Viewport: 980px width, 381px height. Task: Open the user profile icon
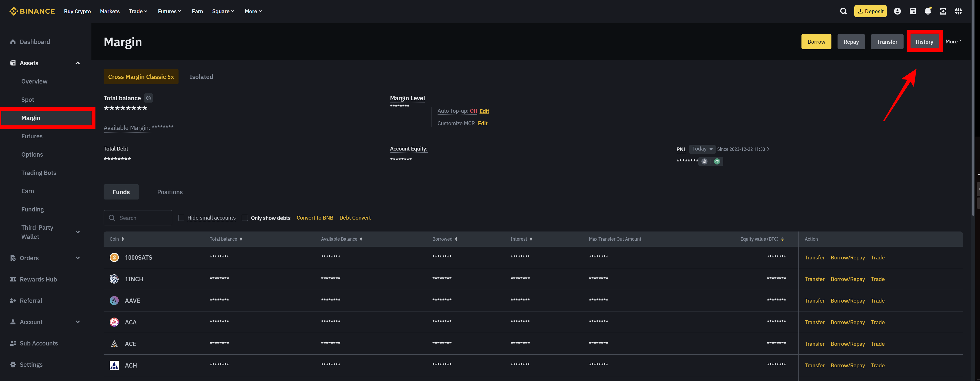coord(897,11)
